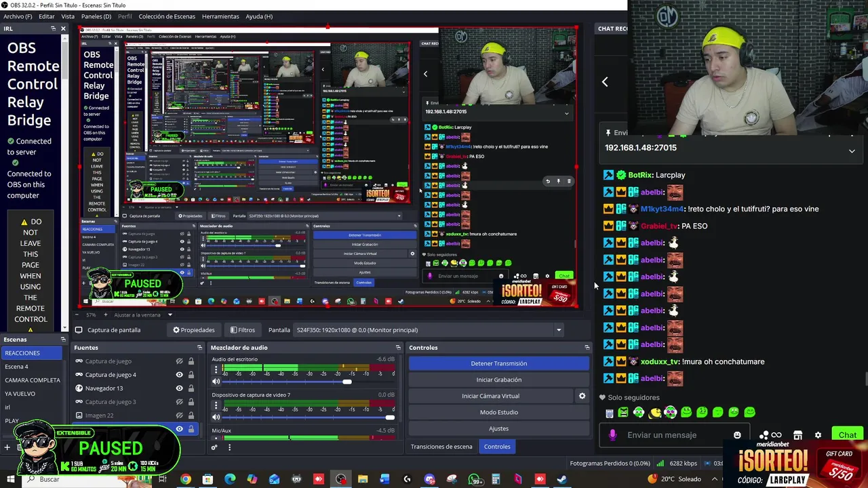Toggle visibility of selected highlighted source row
Screen dimensions: 868x488
179,429
